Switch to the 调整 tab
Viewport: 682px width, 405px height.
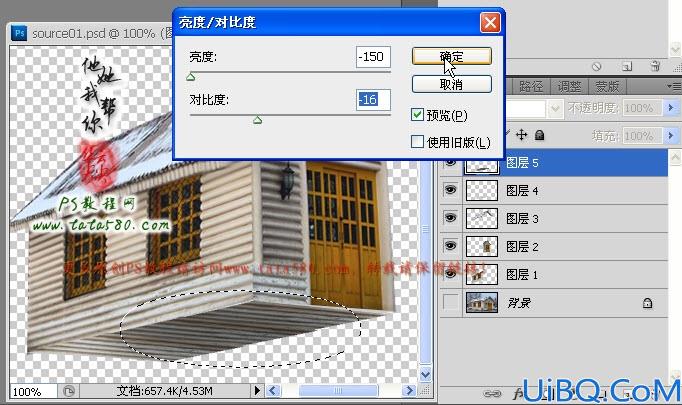[x=569, y=87]
